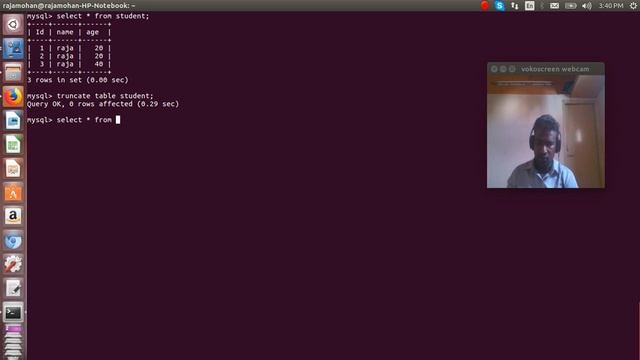Open Ubuntu Software Center from the dock
The width and height of the screenshot is (640, 360).
pos(13,193)
